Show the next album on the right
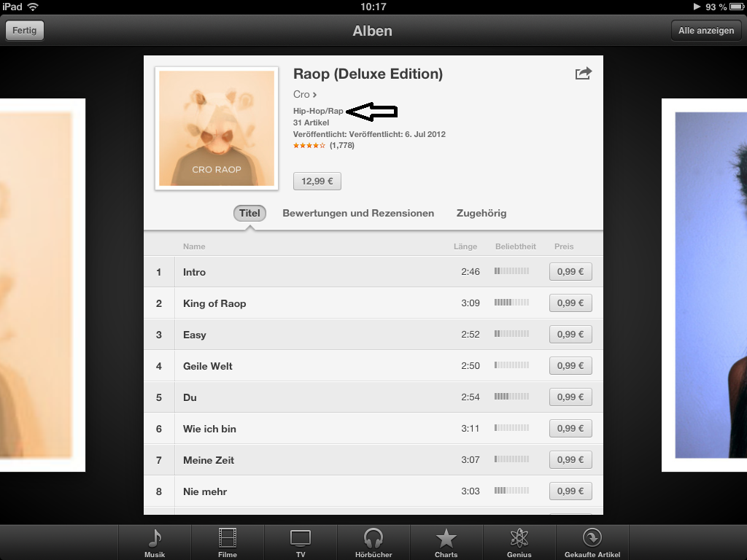Viewport: 747px width, 560px height. [704, 285]
